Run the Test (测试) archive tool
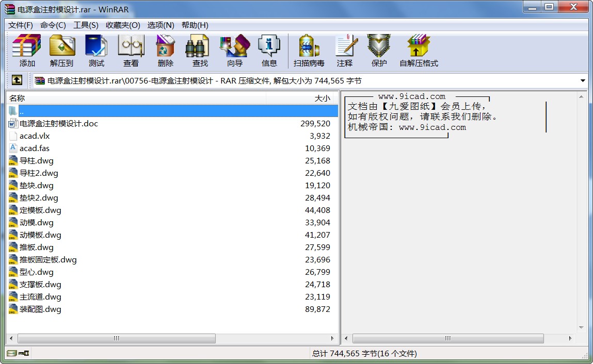The width and height of the screenshot is (593, 364). pyautogui.click(x=96, y=51)
